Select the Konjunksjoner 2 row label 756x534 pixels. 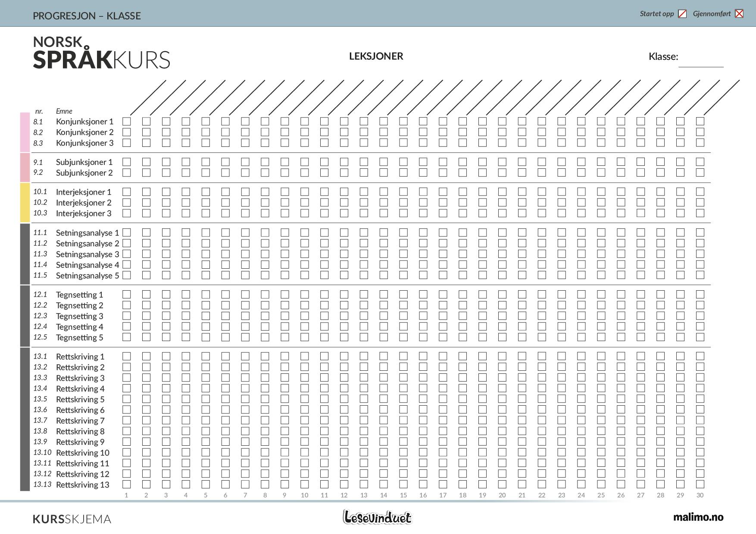point(85,132)
